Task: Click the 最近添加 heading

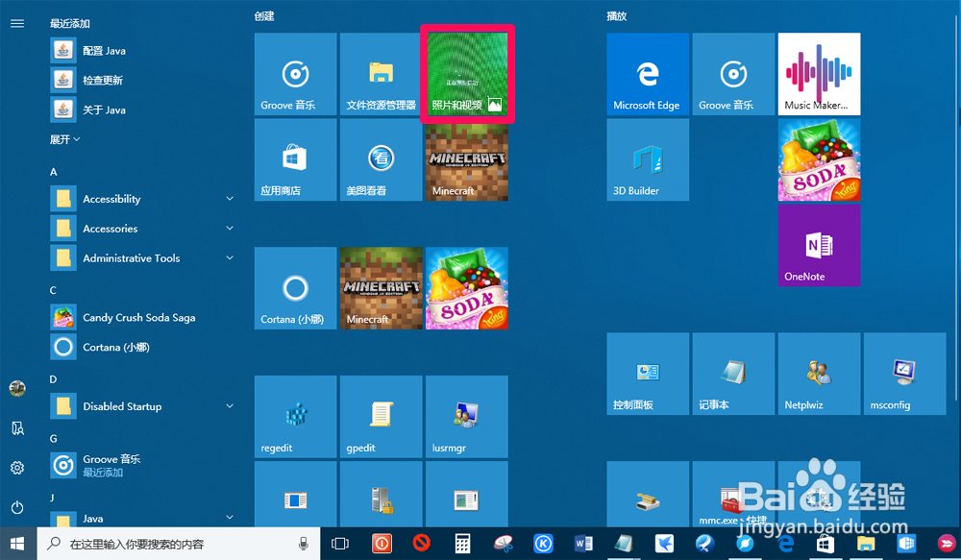Action: pos(70,23)
